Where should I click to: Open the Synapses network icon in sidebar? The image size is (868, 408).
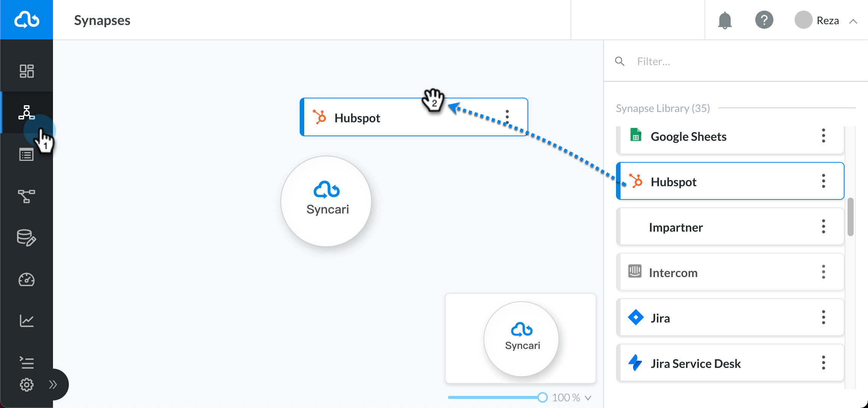point(26,112)
